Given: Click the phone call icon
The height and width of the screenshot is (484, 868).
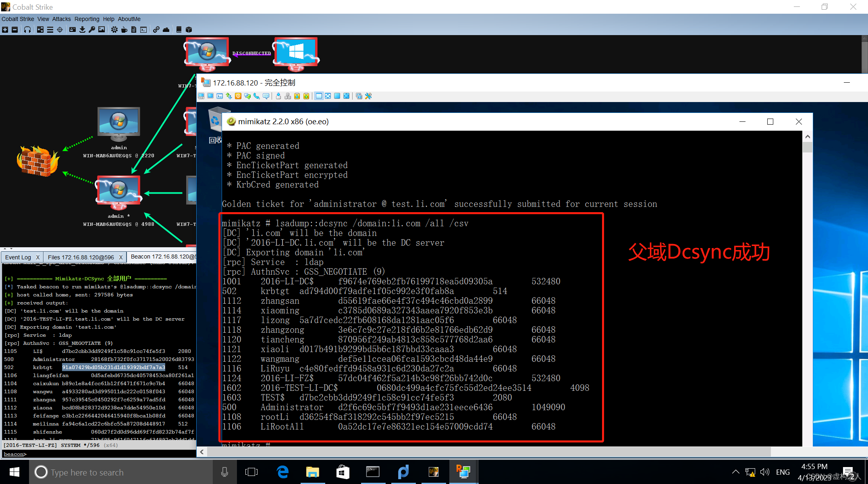Looking at the screenshot, I should [257, 96].
